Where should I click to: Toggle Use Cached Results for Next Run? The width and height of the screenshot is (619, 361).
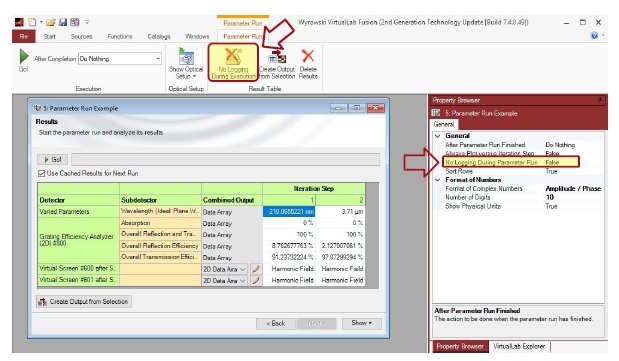pos(41,173)
